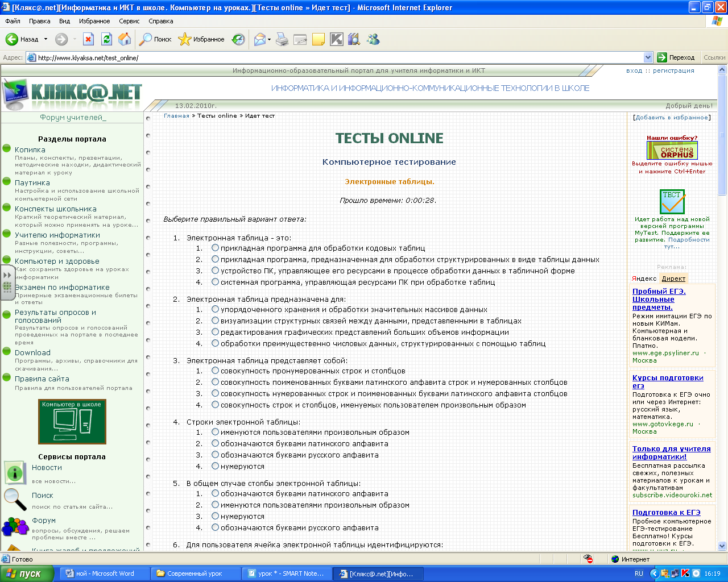Select 'системная программа, управляющая ресурсами ПК' answer
Screen dimensions: 728x582
tap(216, 282)
